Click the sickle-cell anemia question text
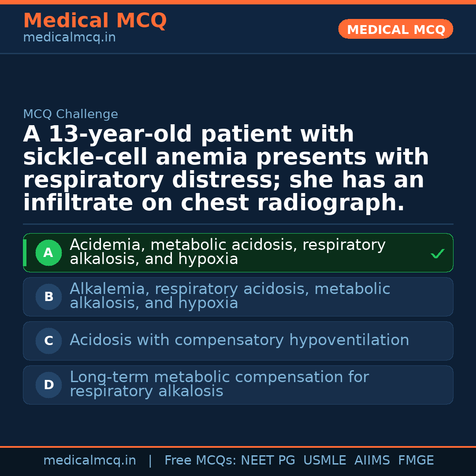This screenshot has height=476, width=476. 226,169
